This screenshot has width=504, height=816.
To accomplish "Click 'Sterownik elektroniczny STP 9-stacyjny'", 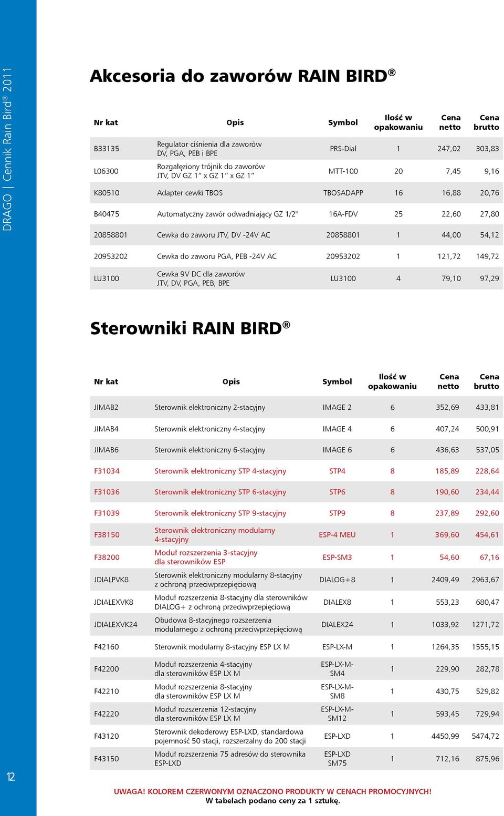I will tap(220, 513).
